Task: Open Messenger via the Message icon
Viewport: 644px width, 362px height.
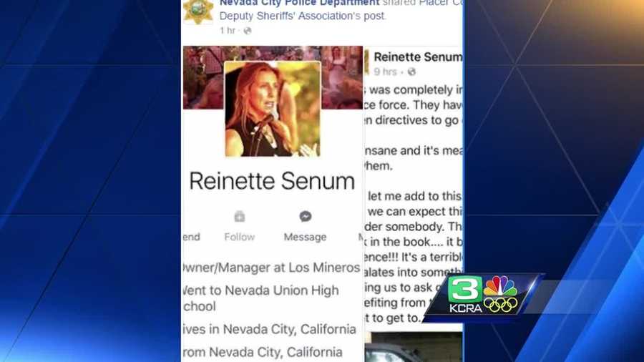Action: pos(305,216)
